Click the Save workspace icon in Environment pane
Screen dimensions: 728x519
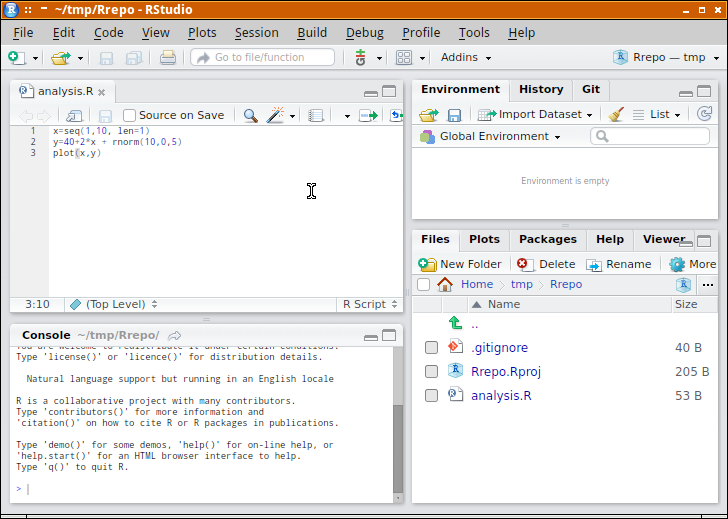[454, 115]
